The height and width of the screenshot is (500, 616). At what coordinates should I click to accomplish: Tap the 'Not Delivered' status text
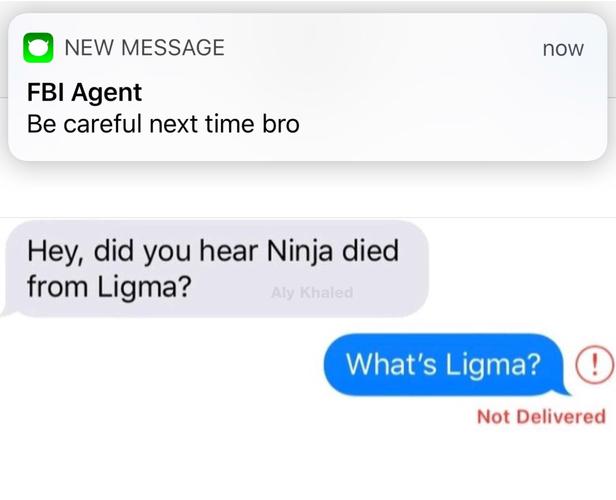point(541,416)
